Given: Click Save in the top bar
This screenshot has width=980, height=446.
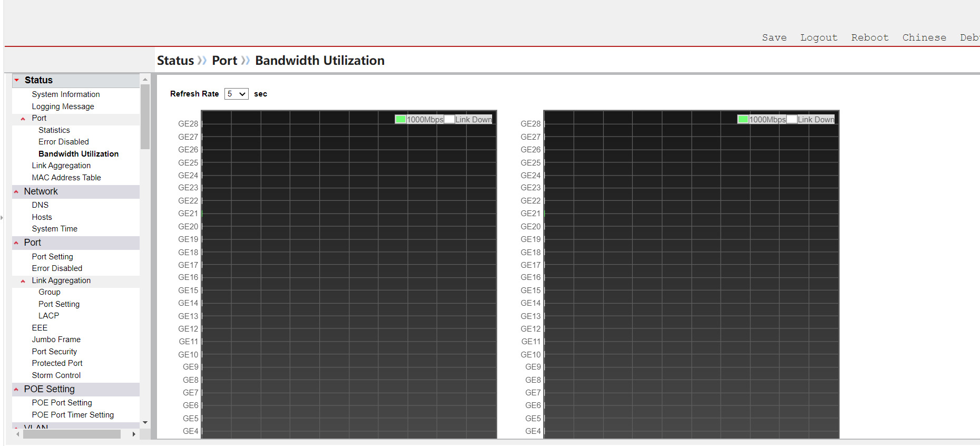Looking at the screenshot, I should [774, 37].
